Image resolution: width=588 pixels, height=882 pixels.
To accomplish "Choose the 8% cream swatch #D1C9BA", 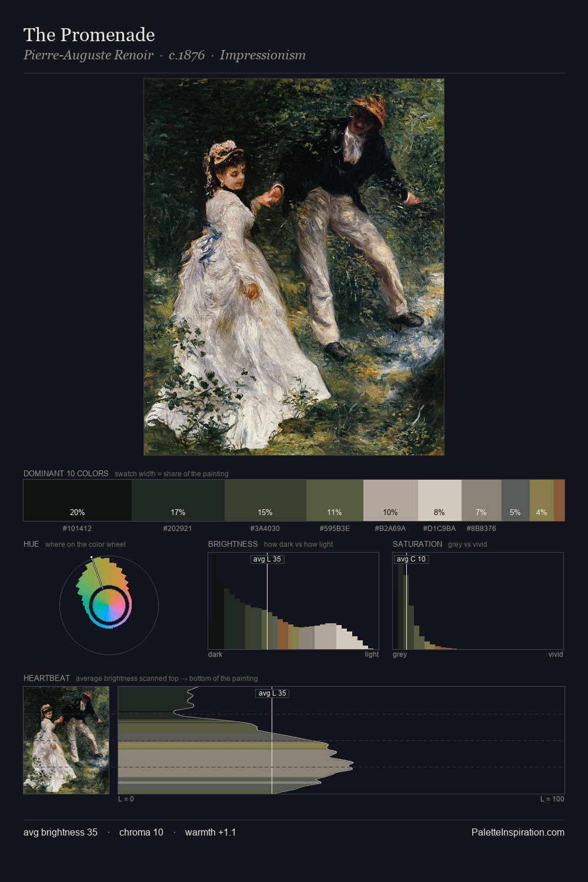I will tap(440, 500).
